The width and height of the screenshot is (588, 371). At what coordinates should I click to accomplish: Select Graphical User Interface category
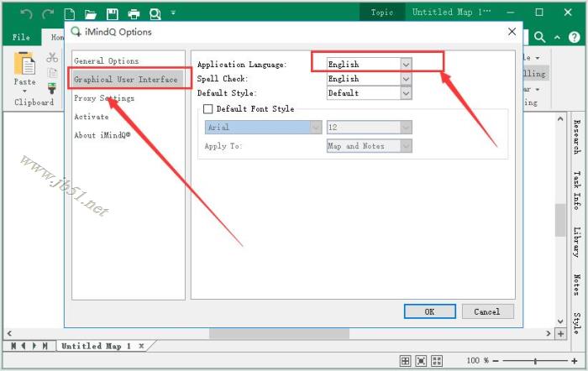click(x=128, y=79)
